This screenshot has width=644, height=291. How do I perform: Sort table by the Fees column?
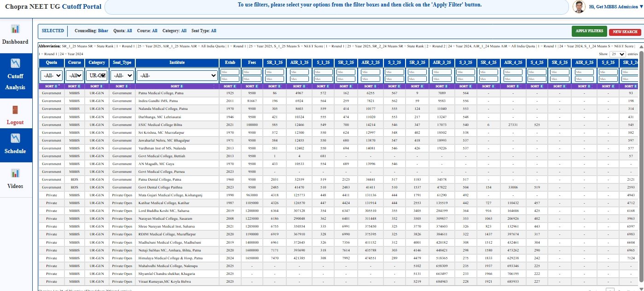click(252, 86)
